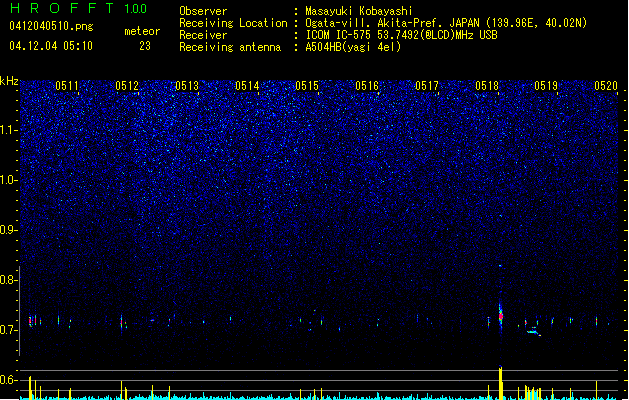Click the meteor count 23
629x400 pixels.
(x=145, y=46)
